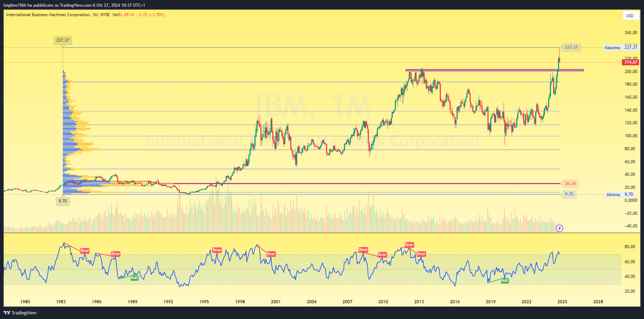Click the 9,70 value on price axis

point(629,194)
